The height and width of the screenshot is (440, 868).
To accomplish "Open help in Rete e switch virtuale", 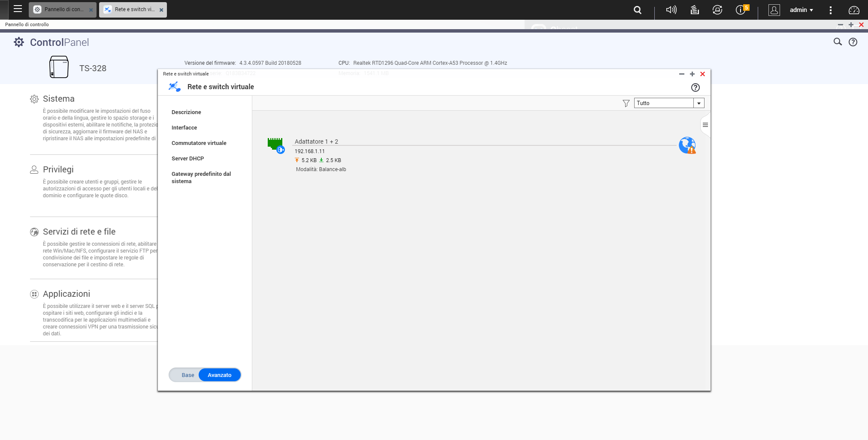I will pos(695,87).
